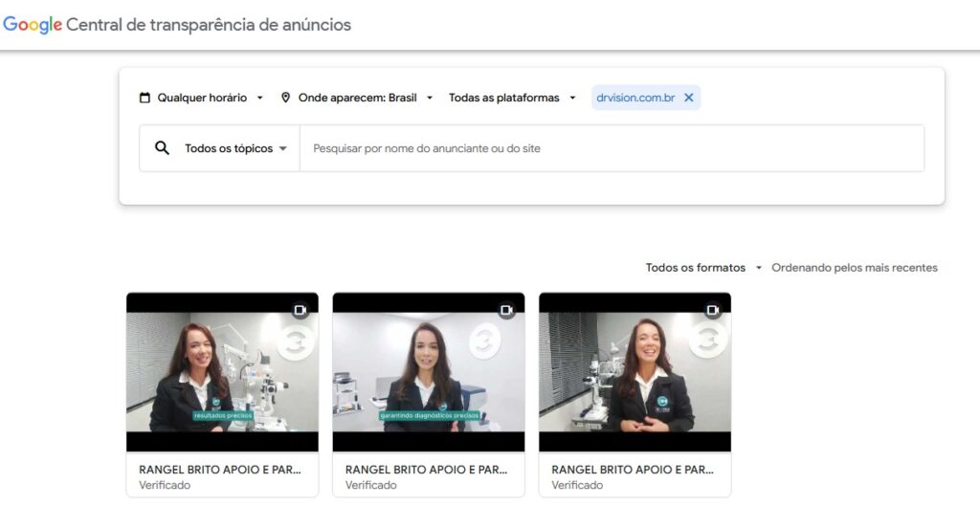Expand the Todos os tópicos selector

(x=235, y=148)
